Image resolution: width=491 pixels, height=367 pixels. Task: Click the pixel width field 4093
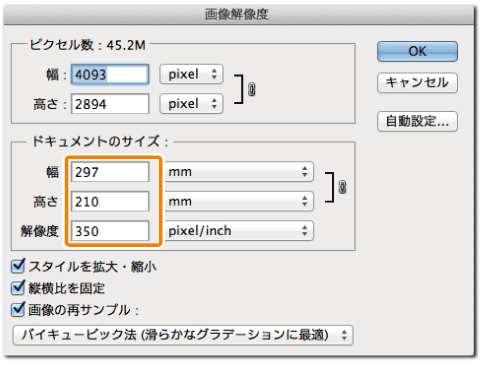[110, 74]
